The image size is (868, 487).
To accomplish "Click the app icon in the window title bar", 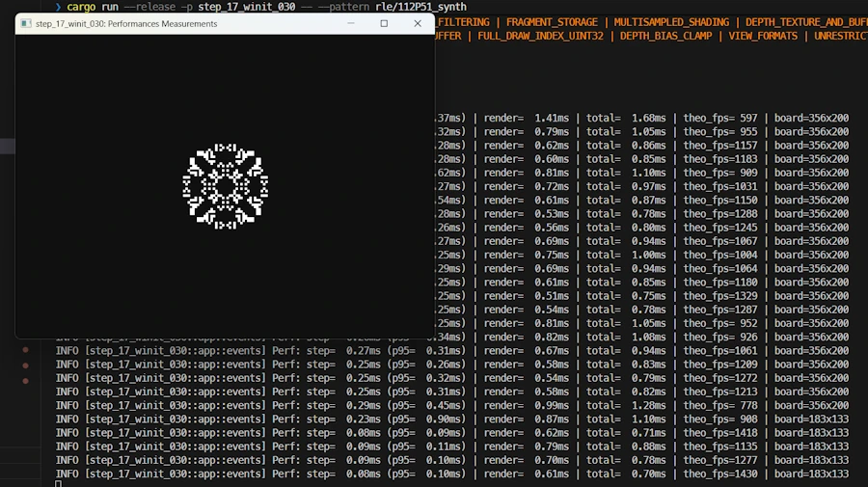I will [x=26, y=23].
